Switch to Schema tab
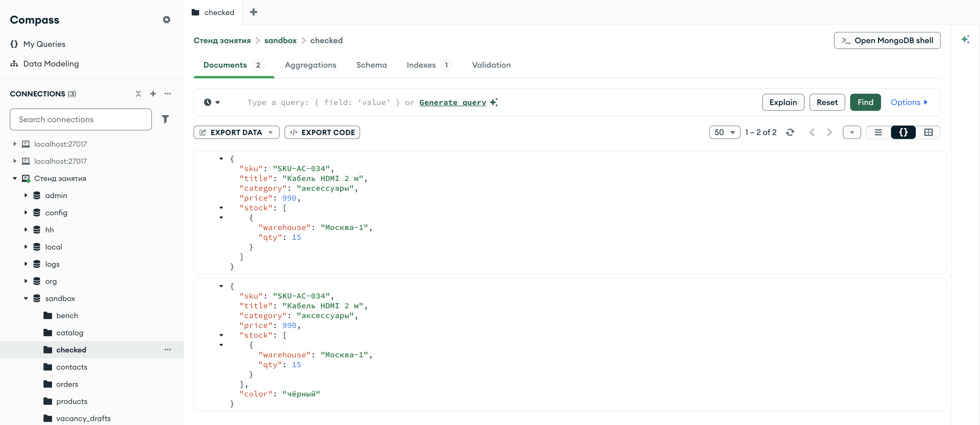This screenshot has width=980, height=425. pyautogui.click(x=371, y=65)
